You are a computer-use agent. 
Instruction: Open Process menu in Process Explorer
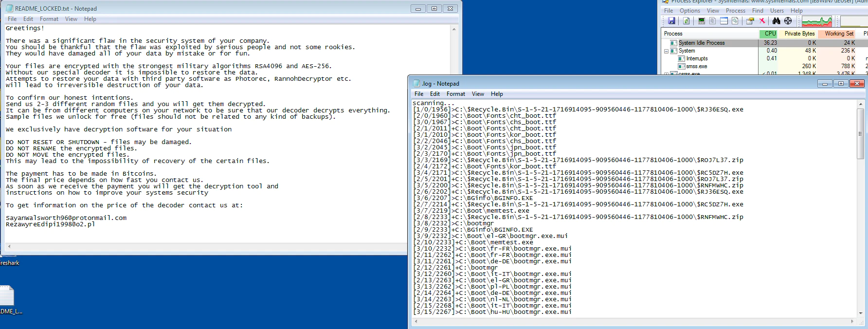coord(736,11)
